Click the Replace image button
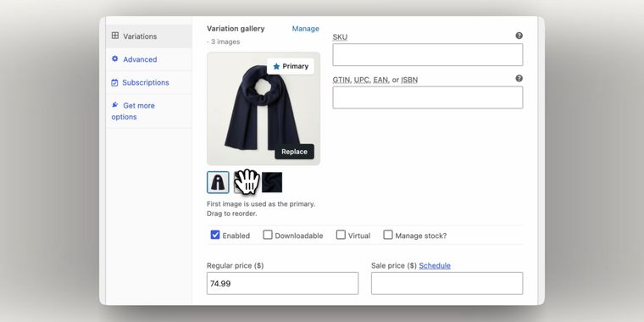Viewport: 644px width, 322px height. [x=294, y=152]
